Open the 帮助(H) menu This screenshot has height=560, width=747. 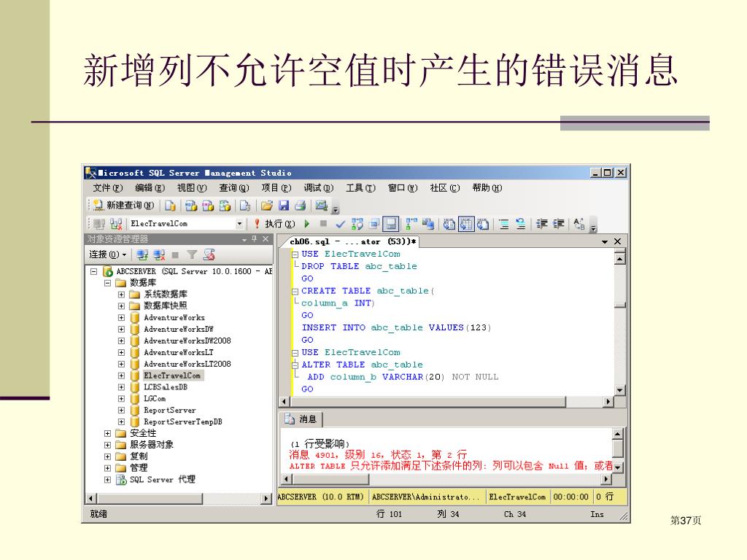tap(487, 188)
